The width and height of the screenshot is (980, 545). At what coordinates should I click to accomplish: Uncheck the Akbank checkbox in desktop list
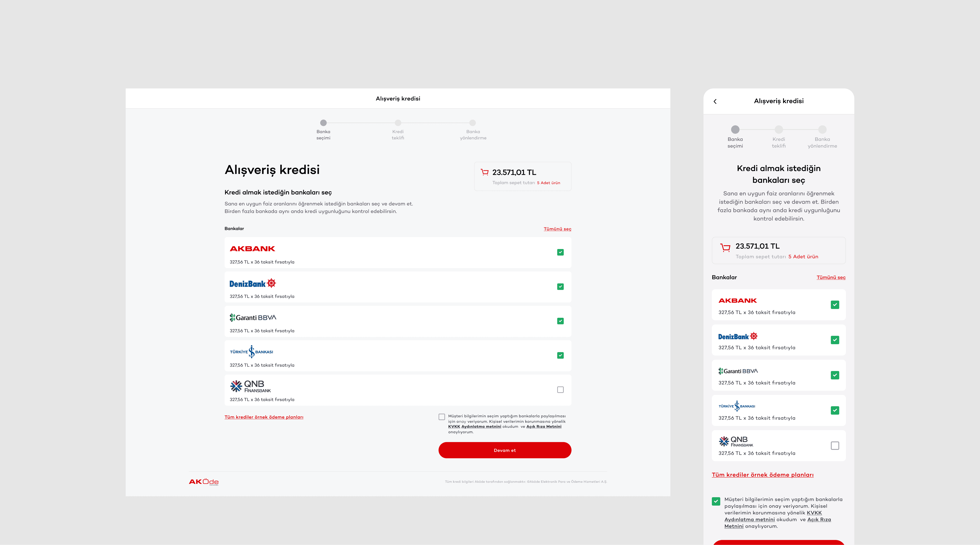pyautogui.click(x=560, y=252)
